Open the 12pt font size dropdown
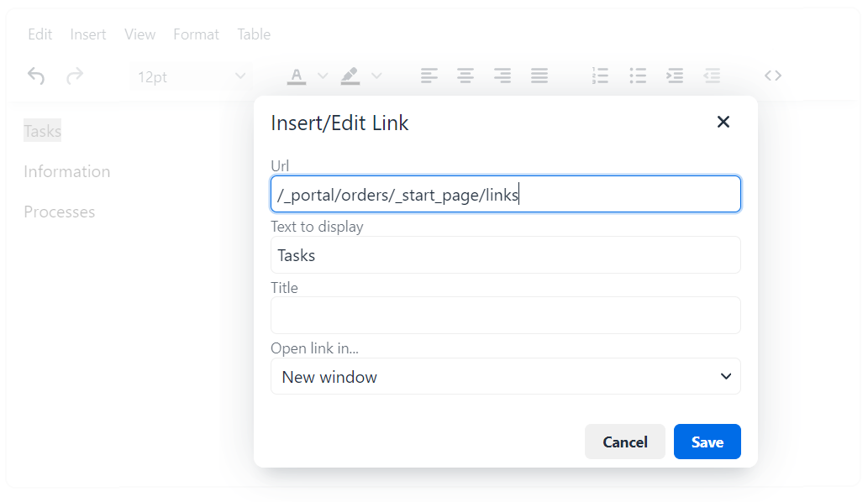Image resolution: width=868 pixels, height=502 pixels. pos(191,77)
